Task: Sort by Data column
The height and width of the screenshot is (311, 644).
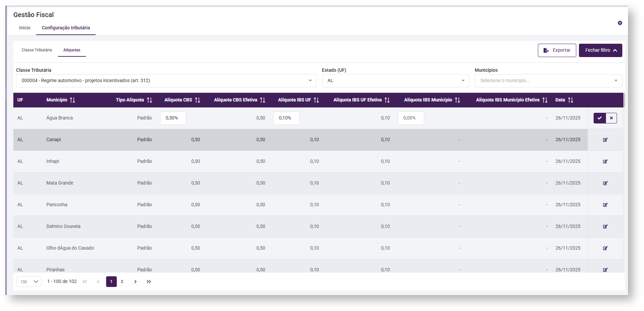Action: pyautogui.click(x=571, y=100)
